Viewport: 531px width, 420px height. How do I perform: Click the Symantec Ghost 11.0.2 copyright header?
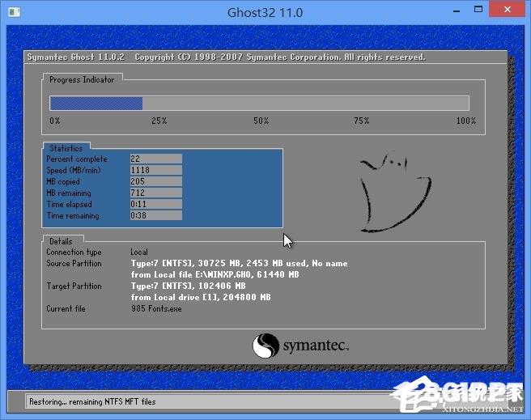pyautogui.click(x=226, y=57)
